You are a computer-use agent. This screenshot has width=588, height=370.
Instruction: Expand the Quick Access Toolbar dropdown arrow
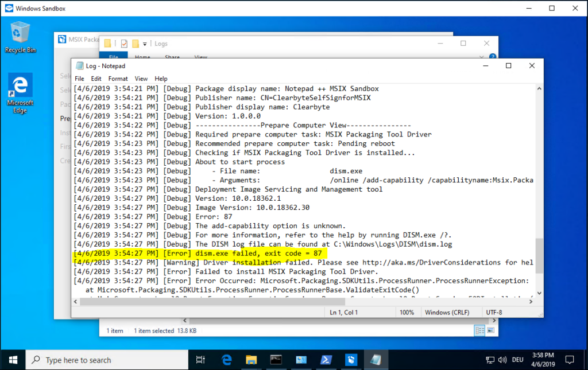pyautogui.click(x=145, y=44)
